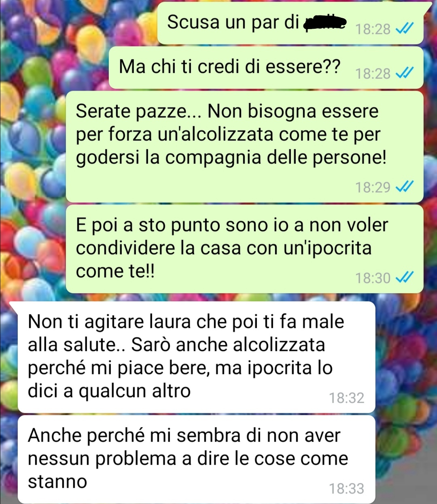Tap the 18:32 timestamp on received message

(x=346, y=398)
